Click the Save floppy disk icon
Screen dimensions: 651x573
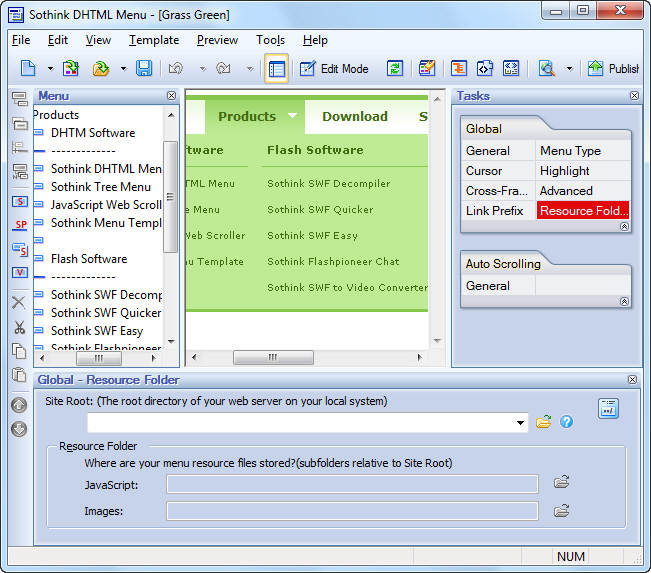144,68
